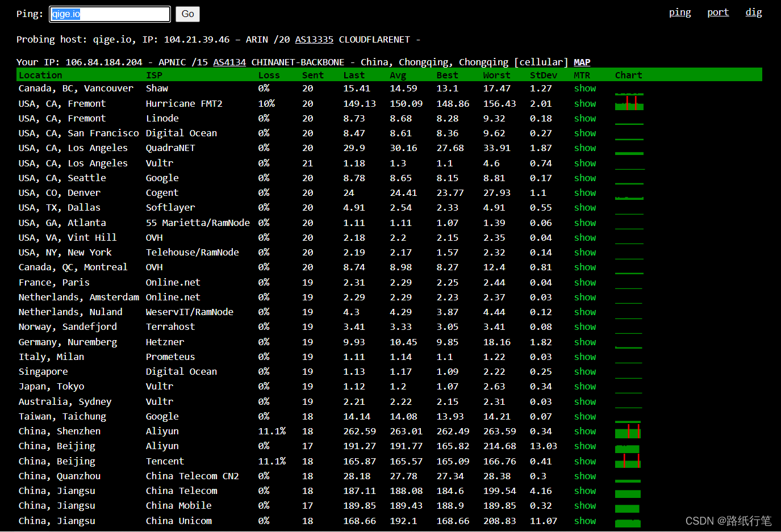
Task: Click the Fremont Hurricane FMT2 latency chart
Action: [629, 104]
